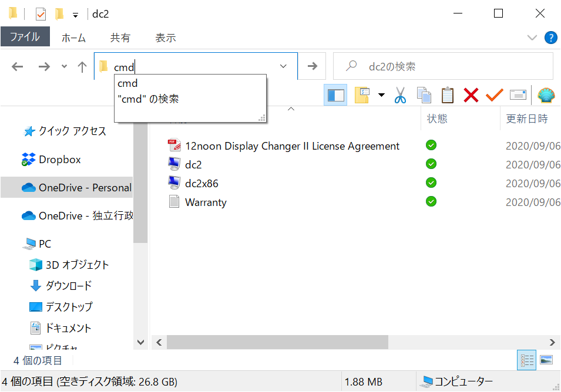Viewport: 561px width, 392px height.
Task: Switch to details view icon
Action: (527, 360)
